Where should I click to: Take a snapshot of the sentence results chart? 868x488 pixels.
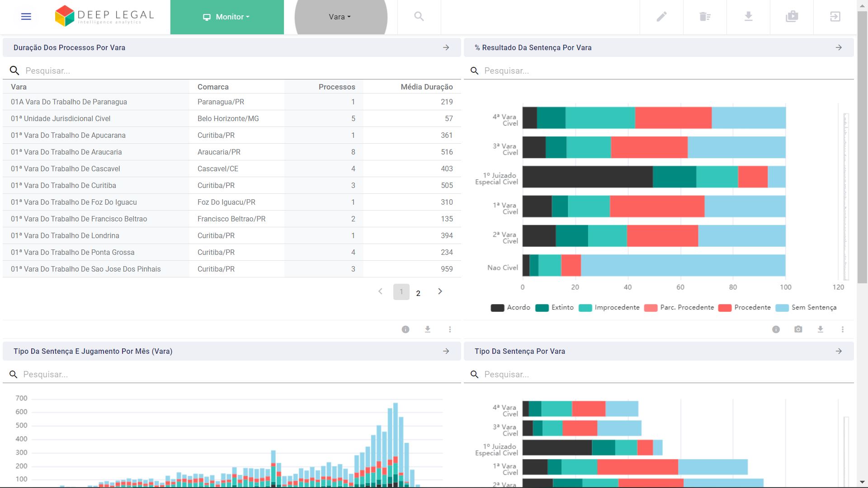tap(798, 329)
